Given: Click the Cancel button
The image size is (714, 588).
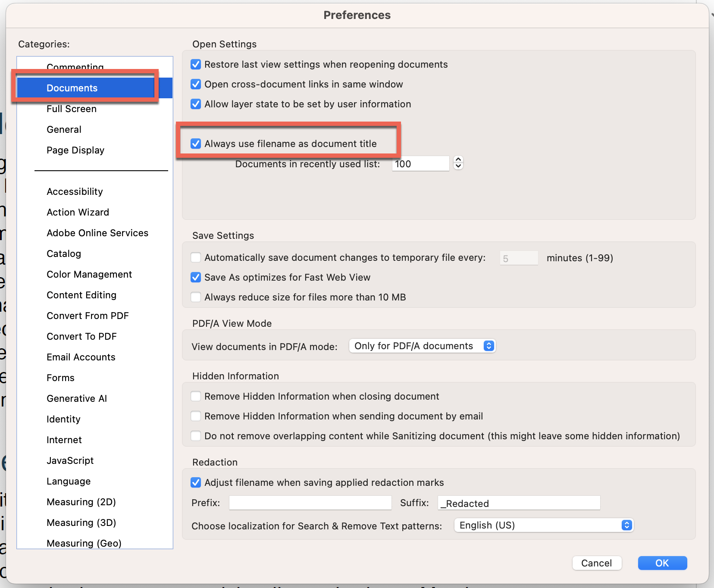Looking at the screenshot, I should 597,563.
